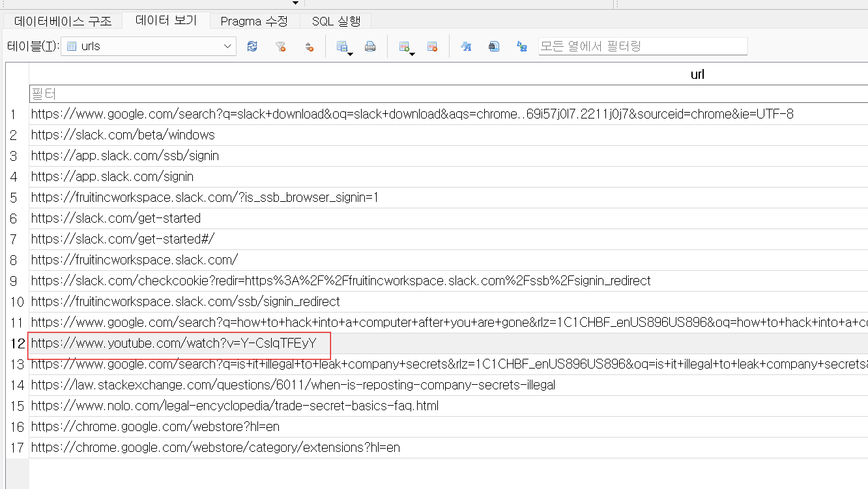This screenshot has width=868, height=489.
Task: Select the slack.com/beta/windows cell
Action: pos(448,135)
